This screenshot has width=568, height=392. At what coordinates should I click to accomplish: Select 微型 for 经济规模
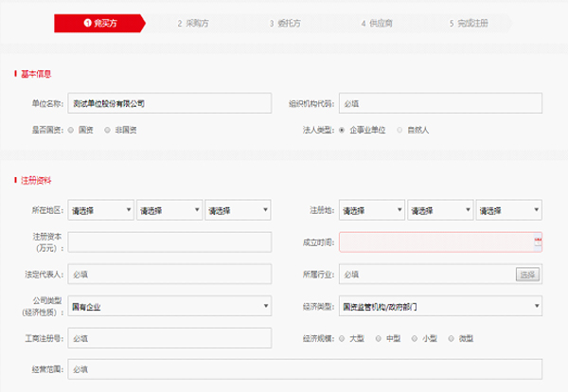[x=452, y=337]
